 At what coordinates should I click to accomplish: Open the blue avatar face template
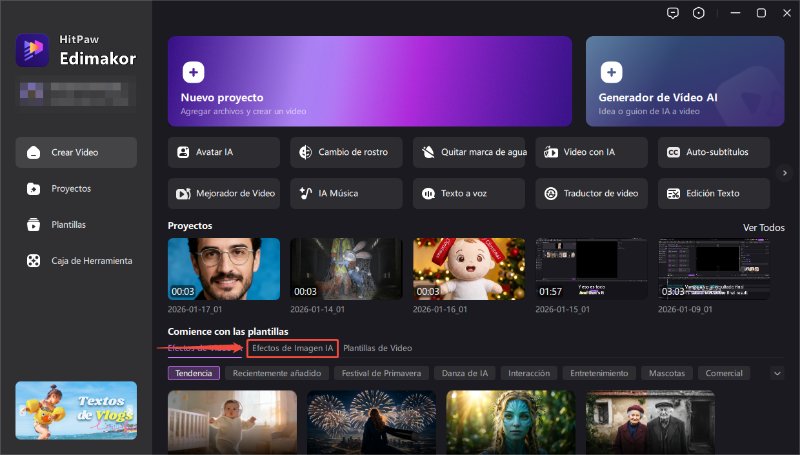pyautogui.click(x=511, y=422)
